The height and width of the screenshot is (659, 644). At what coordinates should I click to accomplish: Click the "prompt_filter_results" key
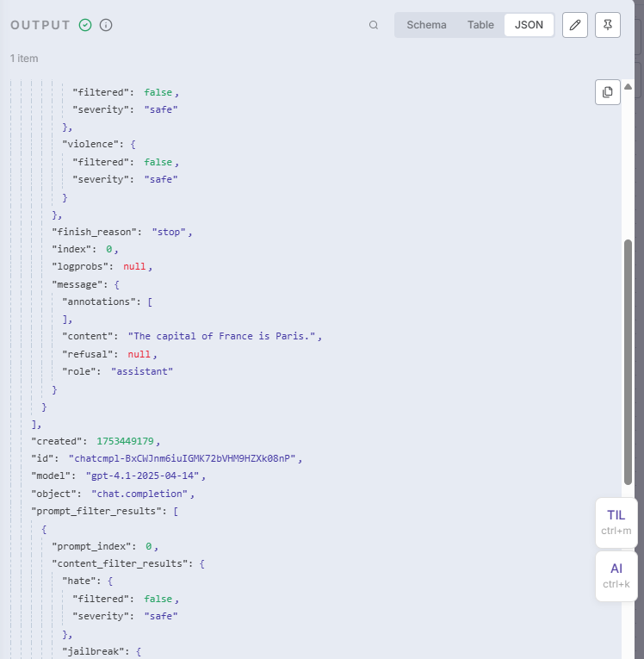(96, 511)
